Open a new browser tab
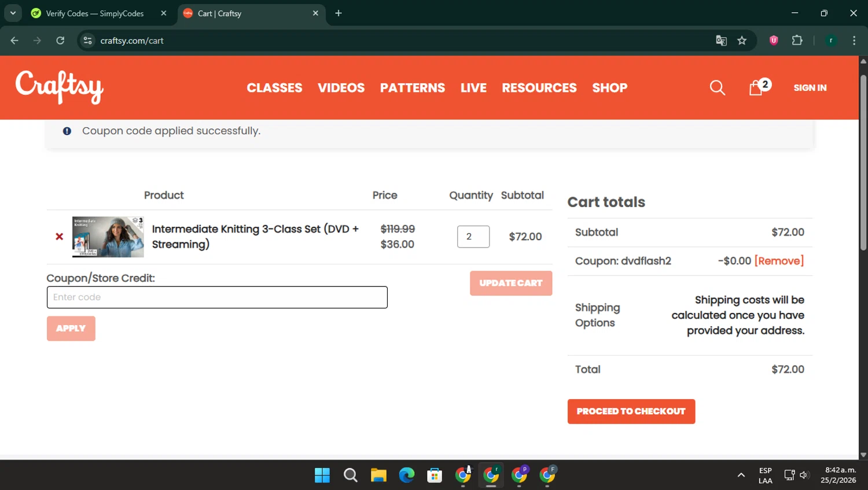 pos(339,13)
